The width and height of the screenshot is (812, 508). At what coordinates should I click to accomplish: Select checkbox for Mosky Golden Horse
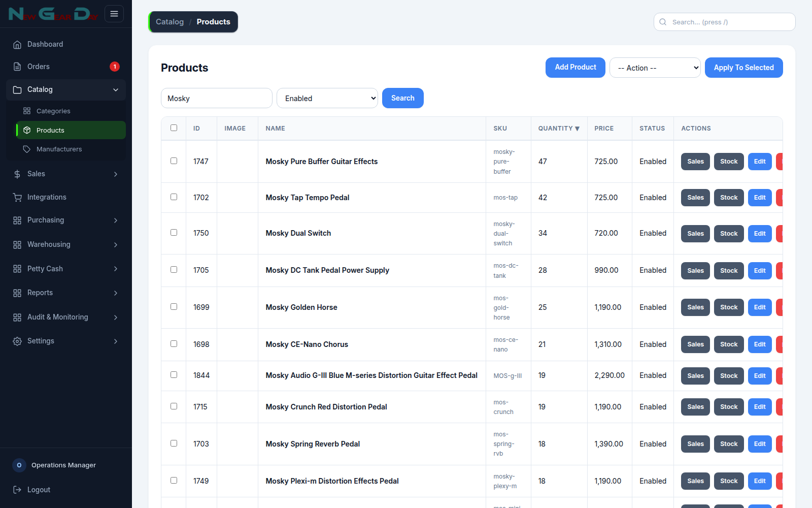pyautogui.click(x=174, y=307)
